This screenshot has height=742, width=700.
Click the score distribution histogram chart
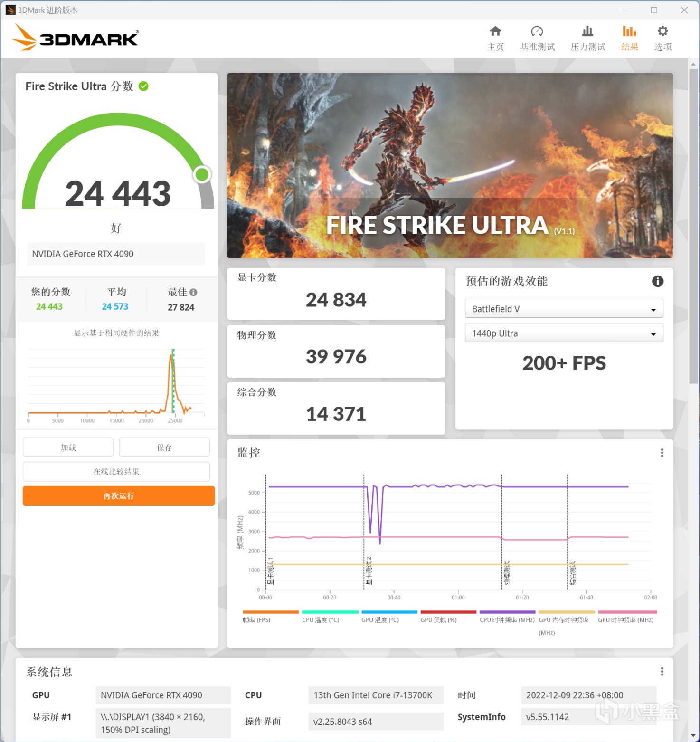pos(116,385)
